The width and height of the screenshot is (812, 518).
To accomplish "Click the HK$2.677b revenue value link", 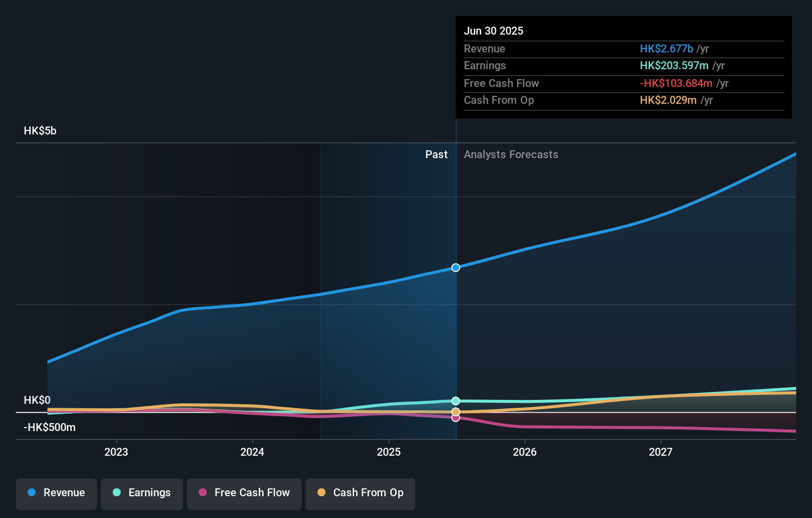I will point(667,48).
